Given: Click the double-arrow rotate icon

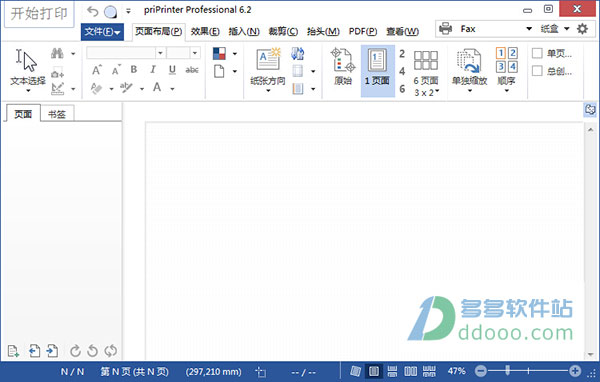Looking at the screenshot, I should [x=111, y=351].
